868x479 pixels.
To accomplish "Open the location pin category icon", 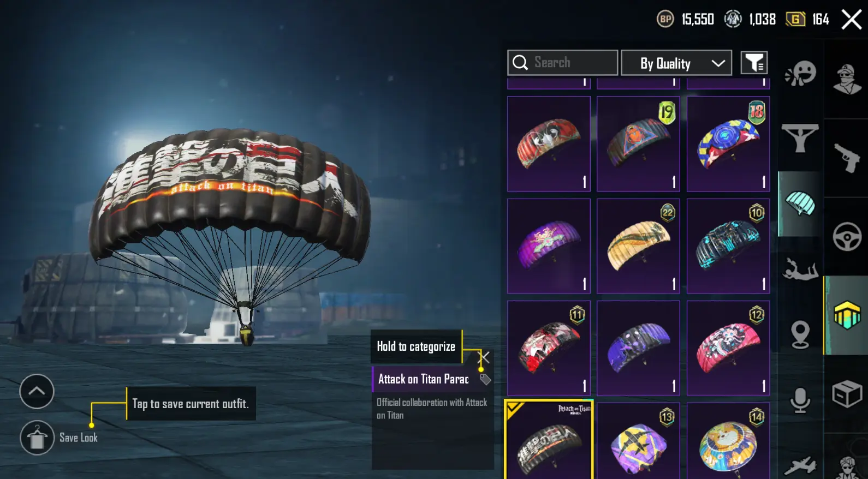I will tap(800, 334).
